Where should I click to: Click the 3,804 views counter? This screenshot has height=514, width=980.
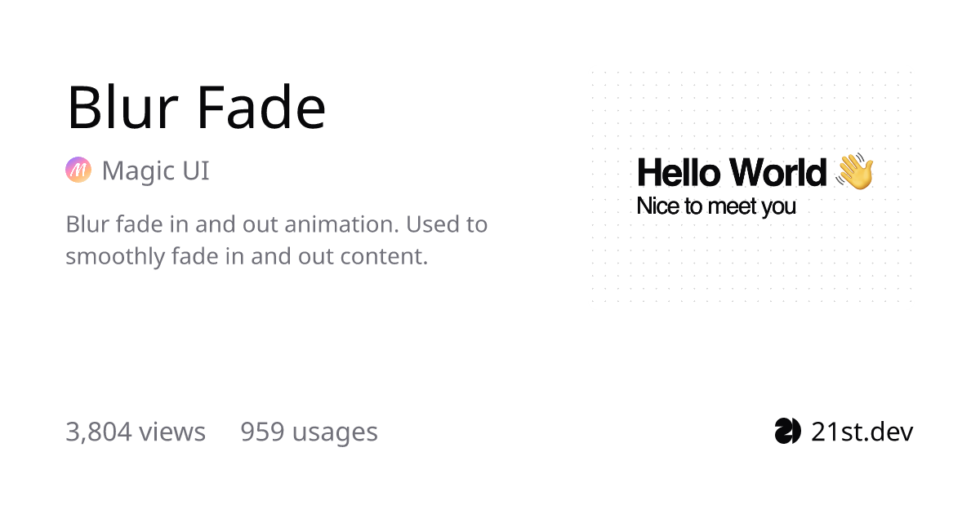click(x=136, y=432)
